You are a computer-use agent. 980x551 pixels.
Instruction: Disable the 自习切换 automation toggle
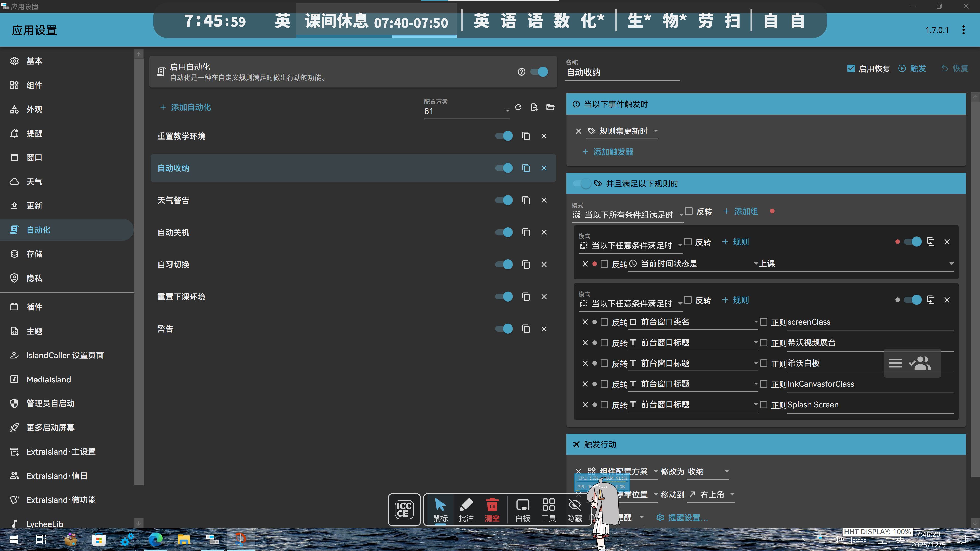tap(504, 264)
